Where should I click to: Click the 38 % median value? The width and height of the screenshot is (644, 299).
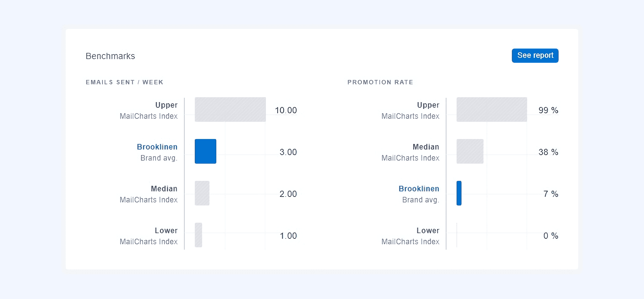(548, 152)
